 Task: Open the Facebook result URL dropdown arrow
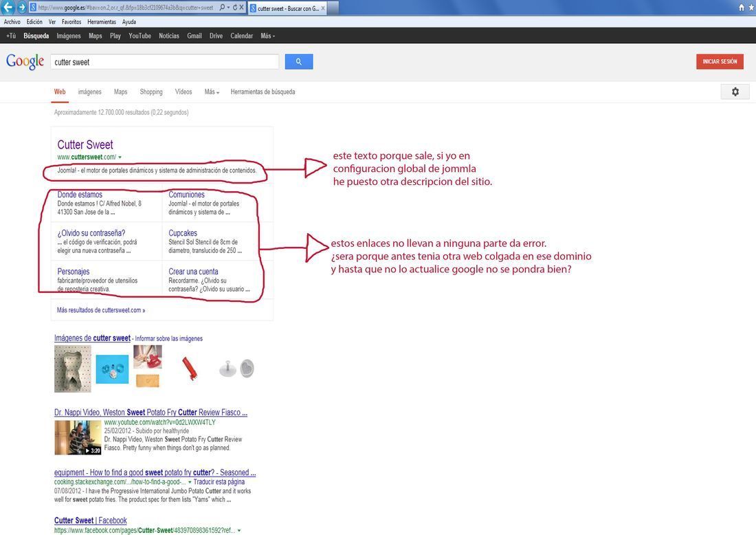(x=239, y=531)
